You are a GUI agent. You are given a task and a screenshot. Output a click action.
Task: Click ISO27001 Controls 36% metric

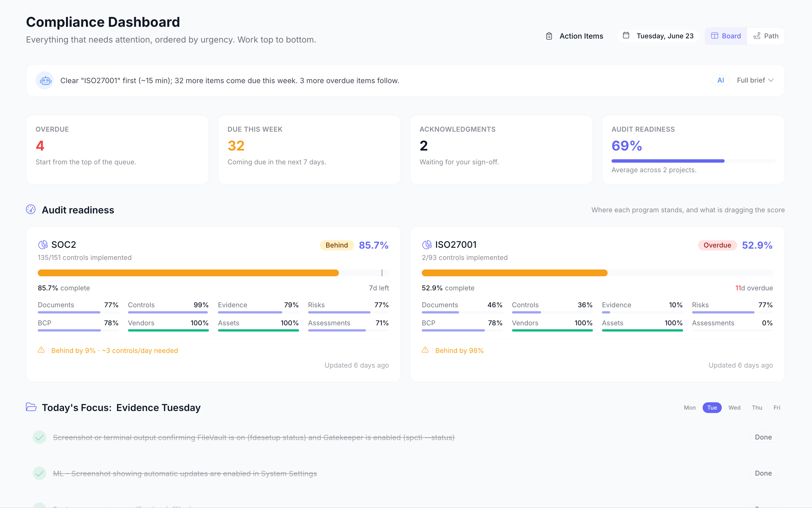coord(552,307)
